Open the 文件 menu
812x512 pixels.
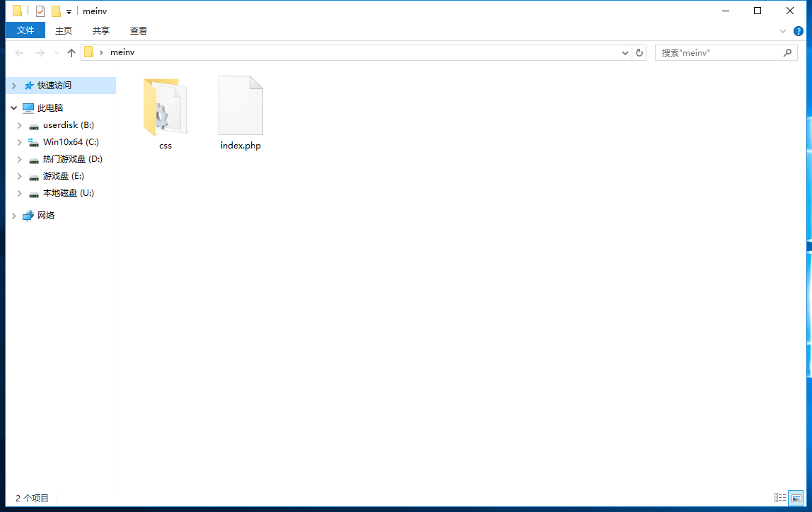[x=25, y=30]
